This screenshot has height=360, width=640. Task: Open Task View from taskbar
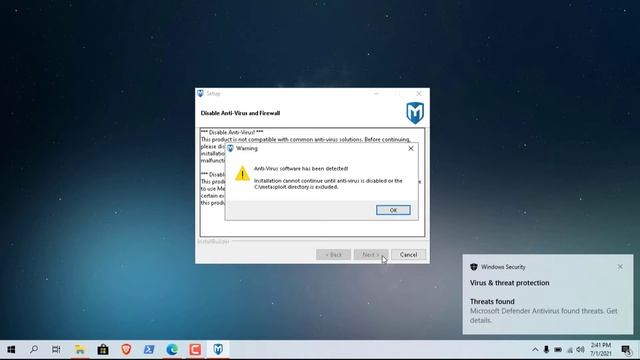point(56,349)
